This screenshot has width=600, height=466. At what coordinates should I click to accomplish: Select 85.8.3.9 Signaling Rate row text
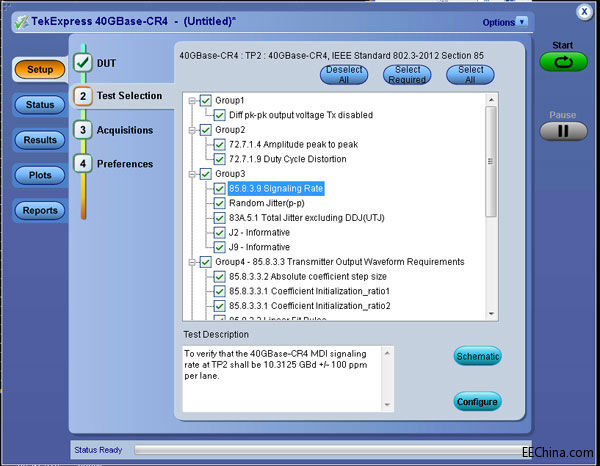[x=276, y=189]
